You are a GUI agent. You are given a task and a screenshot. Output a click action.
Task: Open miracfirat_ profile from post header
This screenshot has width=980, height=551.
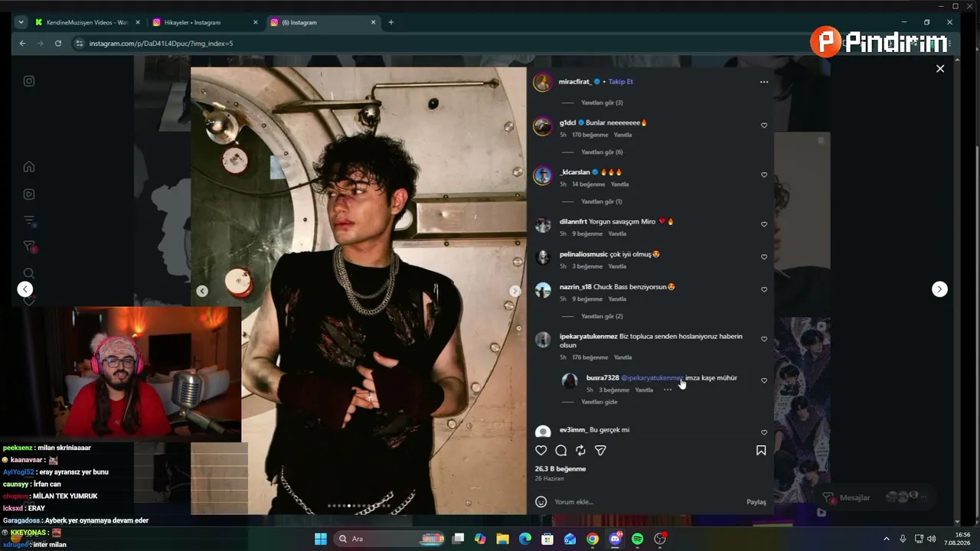coord(575,82)
